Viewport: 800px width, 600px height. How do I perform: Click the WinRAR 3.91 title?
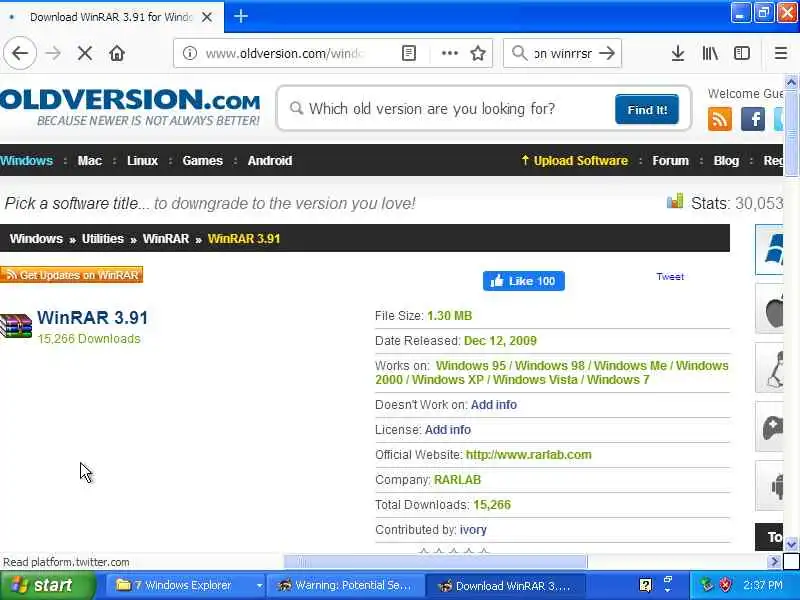click(x=92, y=318)
